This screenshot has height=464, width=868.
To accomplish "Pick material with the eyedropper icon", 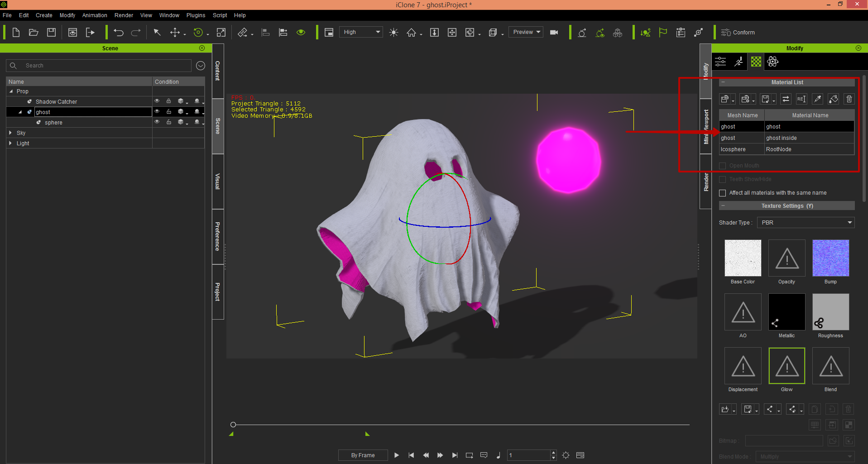I will [x=817, y=99].
